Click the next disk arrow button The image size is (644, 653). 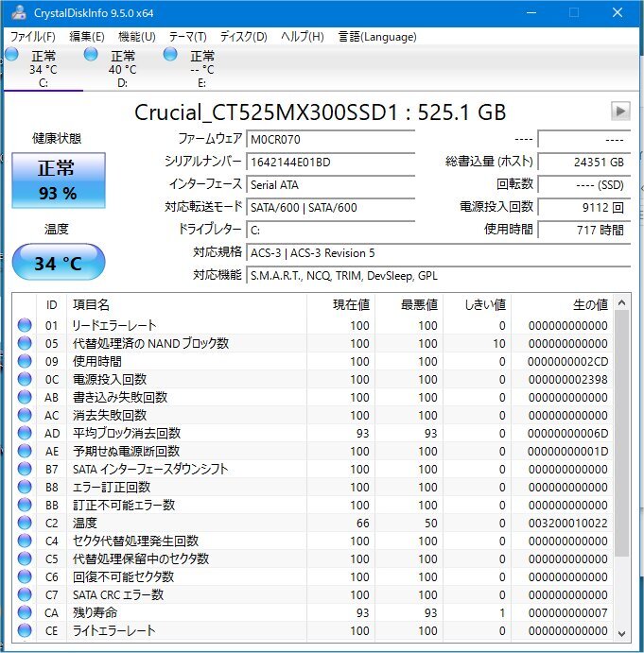pyautogui.click(x=620, y=112)
